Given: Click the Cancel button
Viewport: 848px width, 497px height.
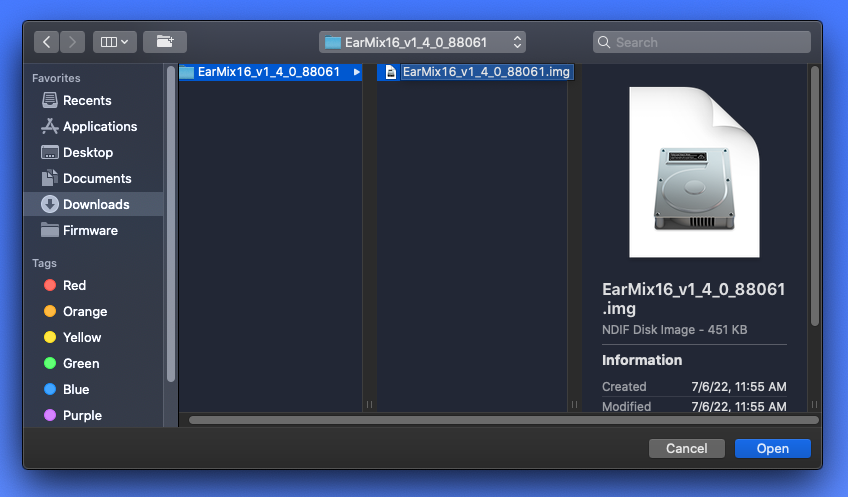Looking at the screenshot, I should click(x=687, y=448).
